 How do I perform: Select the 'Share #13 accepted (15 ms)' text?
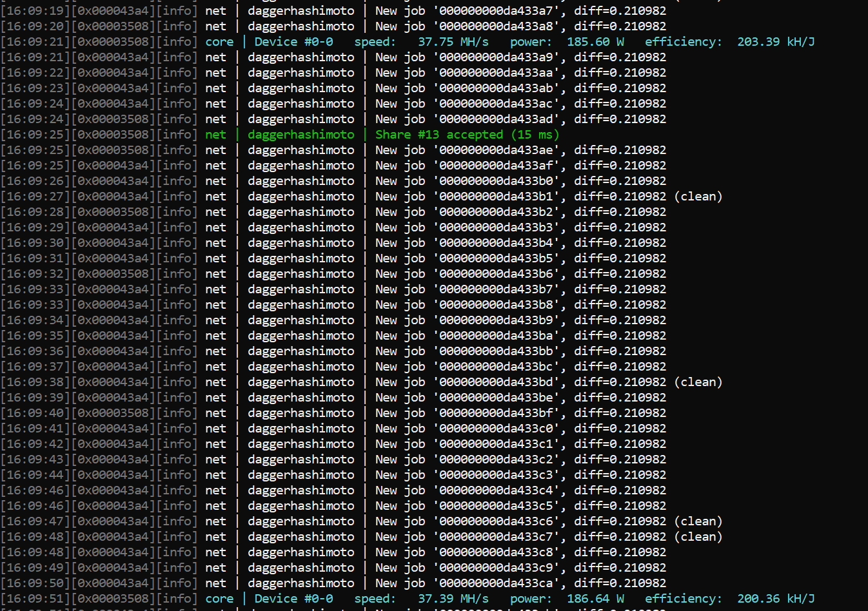click(468, 135)
